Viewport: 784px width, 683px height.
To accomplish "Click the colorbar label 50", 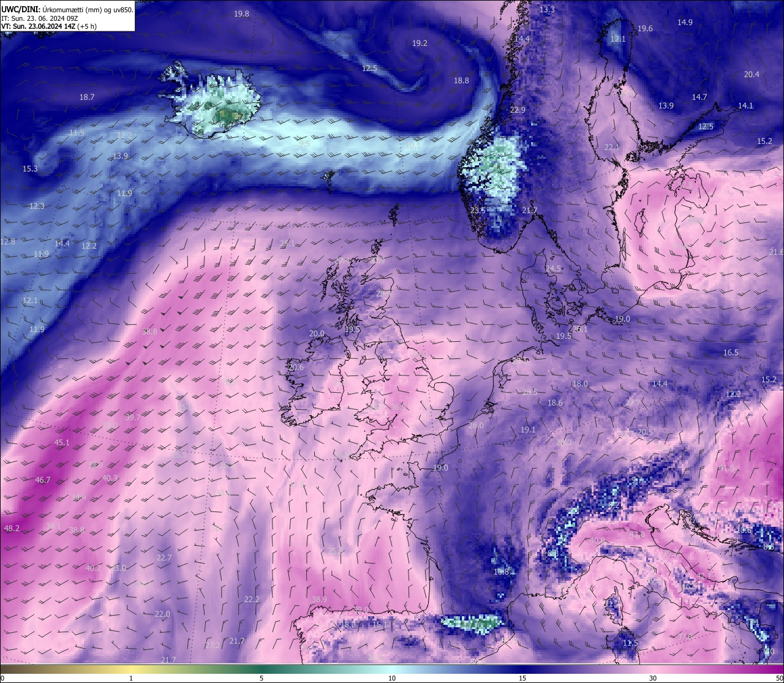I will pyautogui.click(x=779, y=678).
